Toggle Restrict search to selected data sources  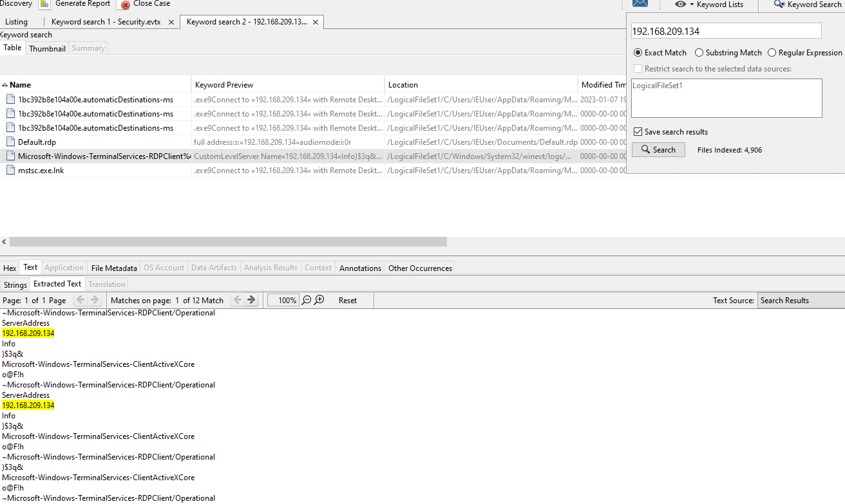click(x=638, y=69)
